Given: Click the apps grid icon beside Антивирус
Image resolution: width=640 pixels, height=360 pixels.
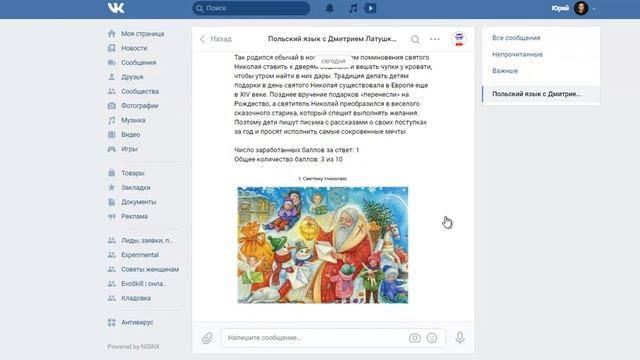Looking at the screenshot, I should point(111,322).
